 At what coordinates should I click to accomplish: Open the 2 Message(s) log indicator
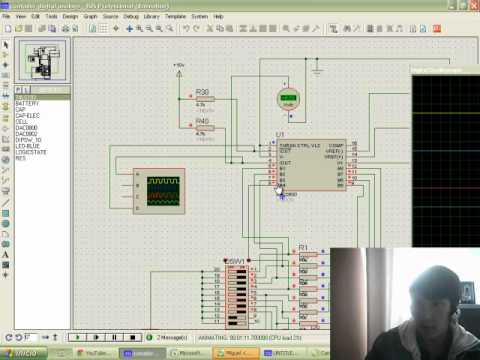point(168,338)
